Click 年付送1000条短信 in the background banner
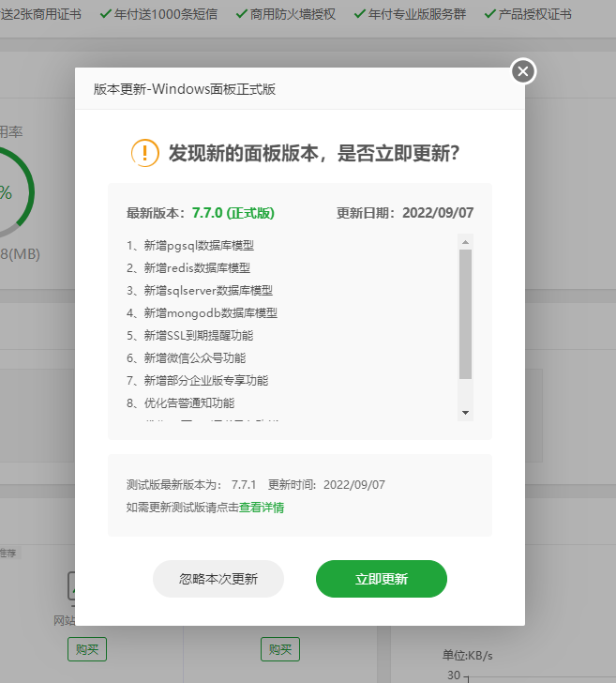Image resolution: width=616 pixels, height=683 pixels. coord(166,14)
